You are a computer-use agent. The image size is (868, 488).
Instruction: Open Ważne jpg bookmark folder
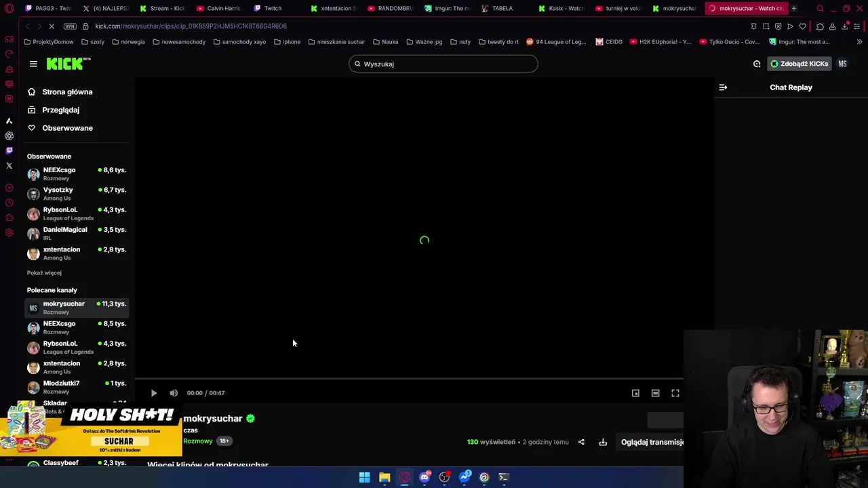(424, 41)
